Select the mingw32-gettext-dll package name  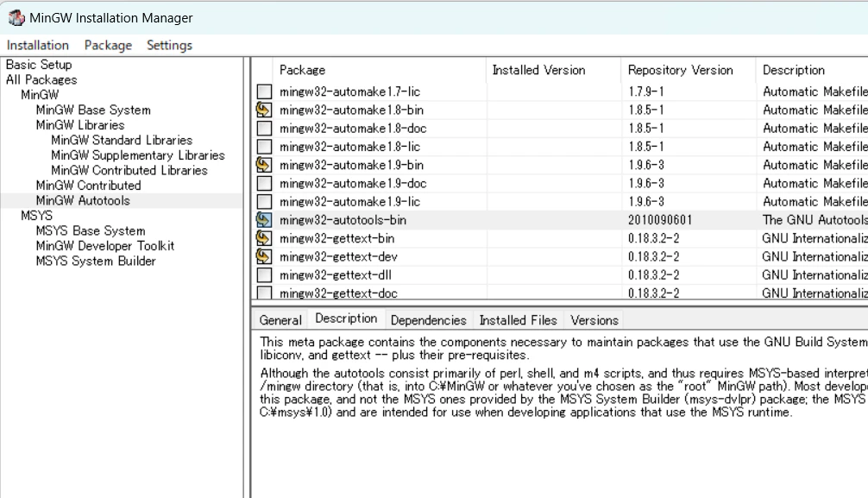(x=336, y=274)
